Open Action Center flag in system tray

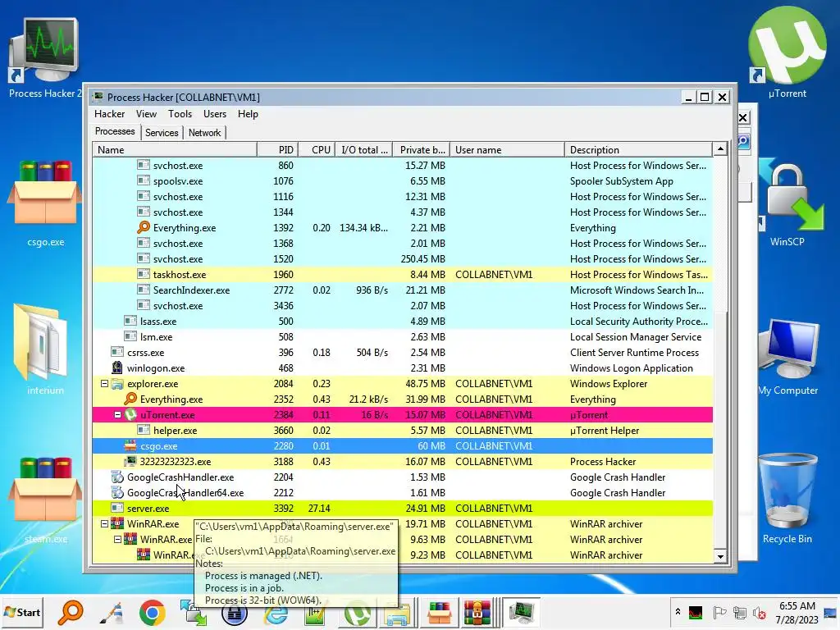tap(719, 612)
